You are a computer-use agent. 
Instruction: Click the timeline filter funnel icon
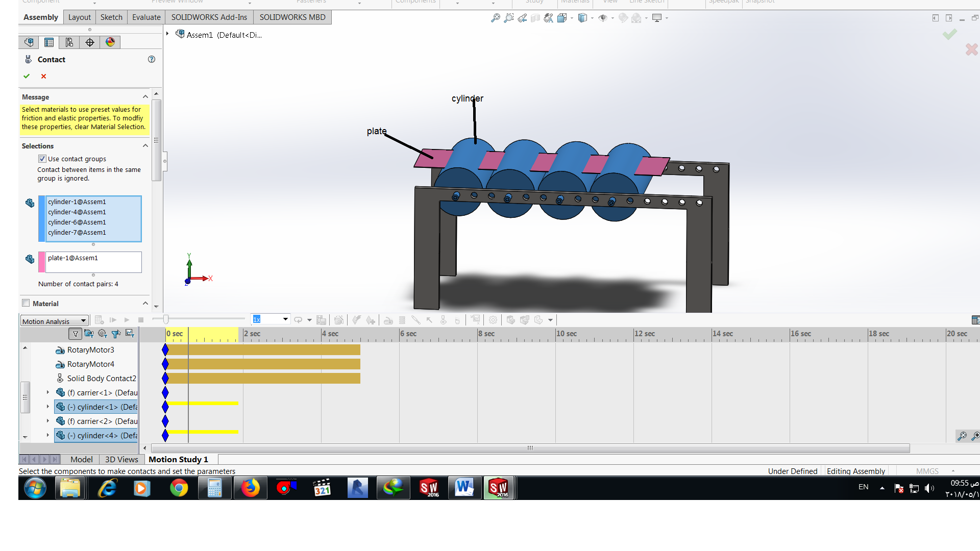click(76, 334)
